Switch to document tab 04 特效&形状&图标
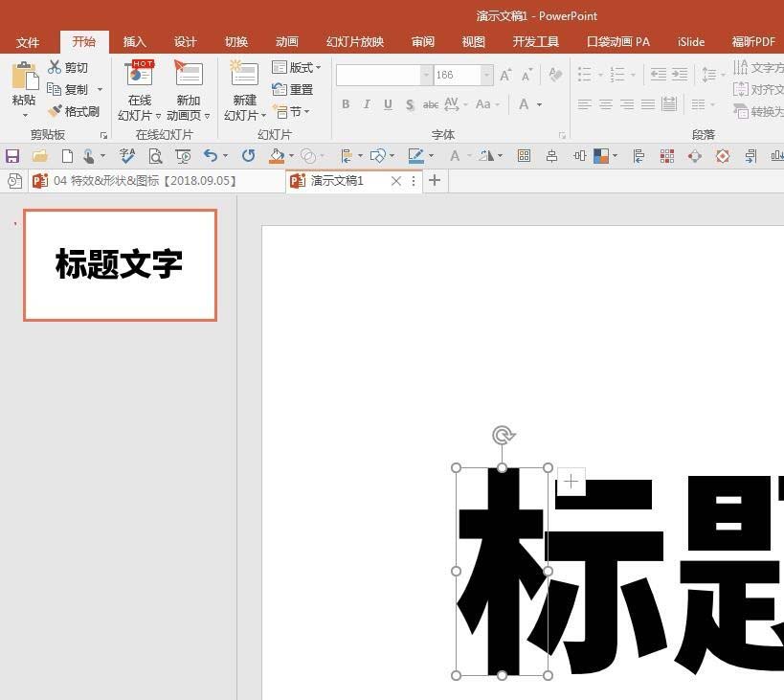This screenshot has height=700, width=784. click(x=145, y=180)
